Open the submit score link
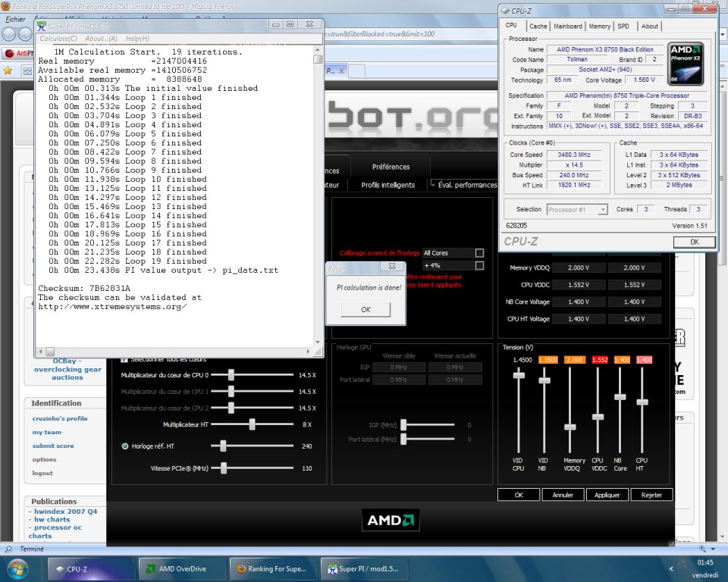Image resolution: width=728 pixels, height=582 pixels. click(x=53, y=446)
